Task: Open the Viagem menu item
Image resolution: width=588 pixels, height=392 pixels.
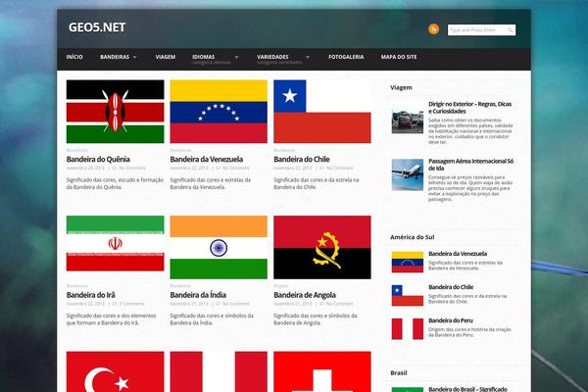Action: pyautogui.click(x=166, y=57)
